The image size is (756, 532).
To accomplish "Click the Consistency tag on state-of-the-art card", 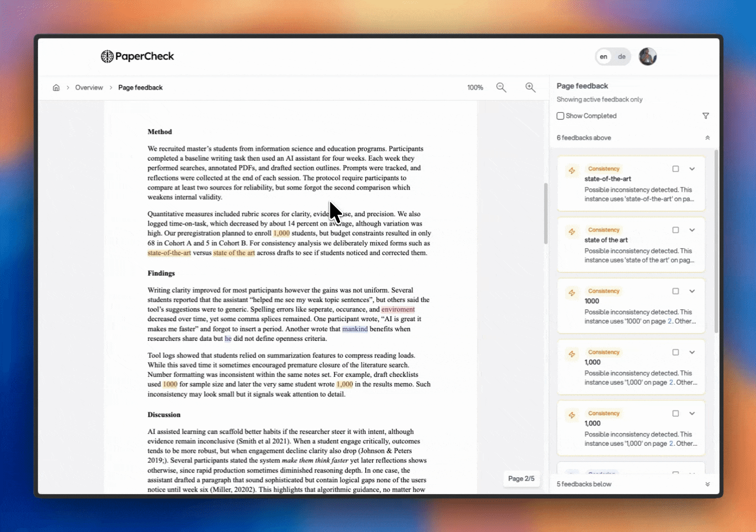I will 604,169.
